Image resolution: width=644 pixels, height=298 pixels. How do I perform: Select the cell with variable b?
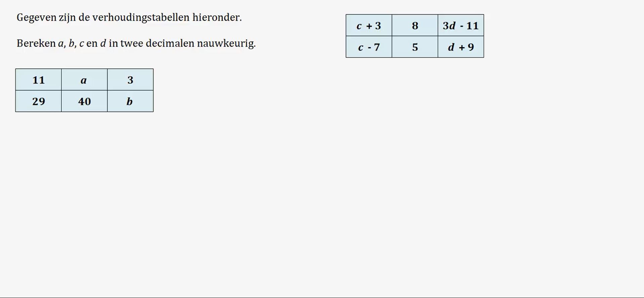[130, 101]
